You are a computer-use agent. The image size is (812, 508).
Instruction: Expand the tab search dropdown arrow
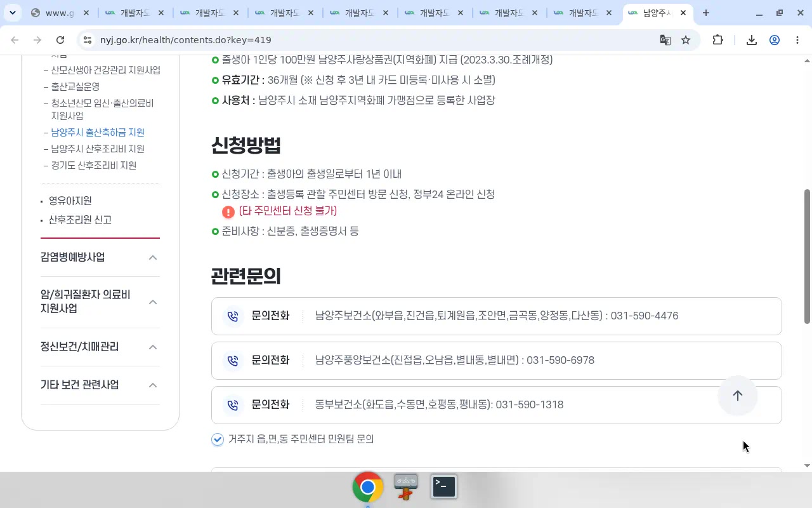(x=12, y=13)
